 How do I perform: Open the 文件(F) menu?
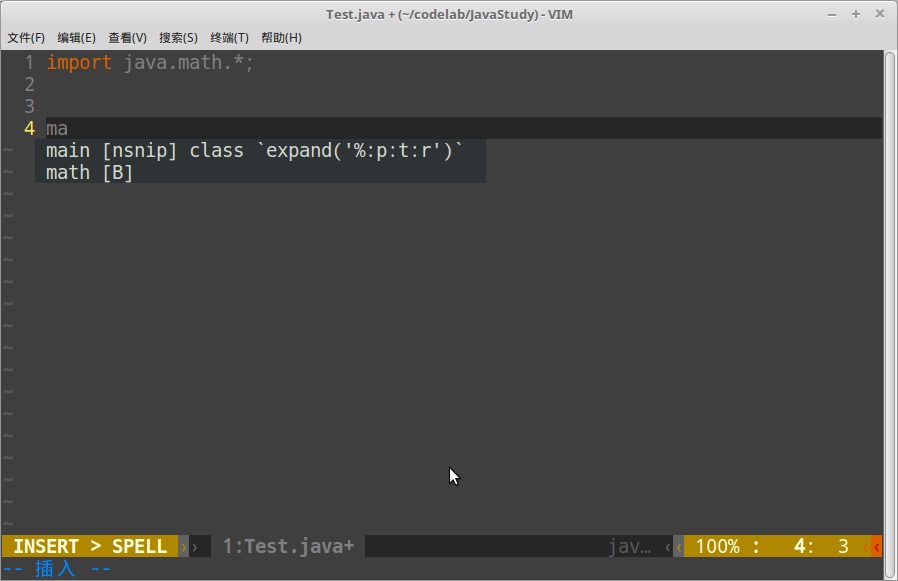[26, 38]
